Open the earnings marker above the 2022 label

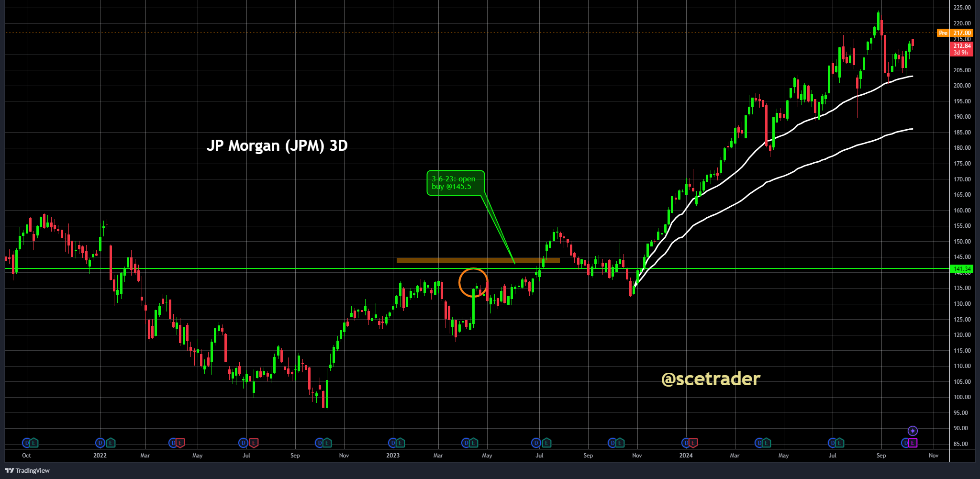tap(111, 443)
